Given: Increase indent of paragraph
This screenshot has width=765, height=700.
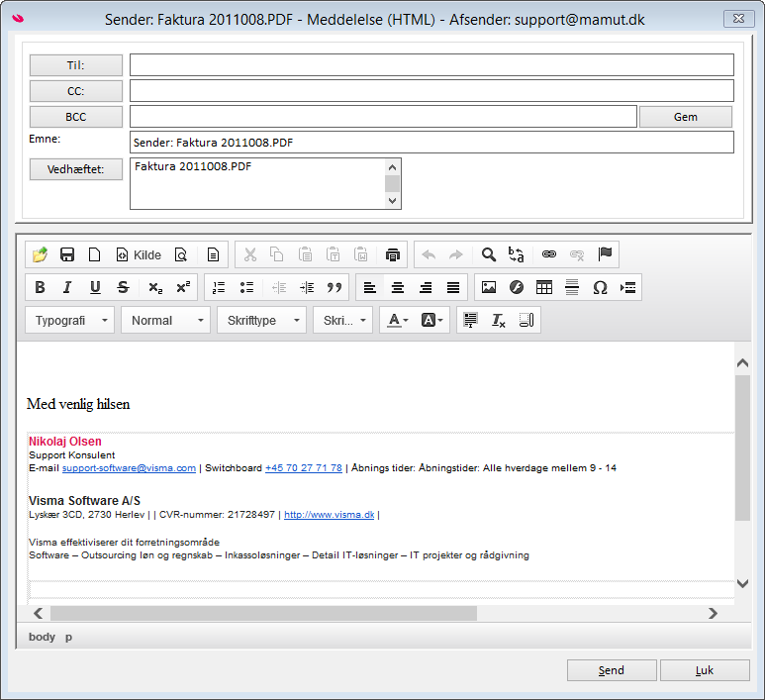Looking at the screenshot, I should (x=307, y=287).
